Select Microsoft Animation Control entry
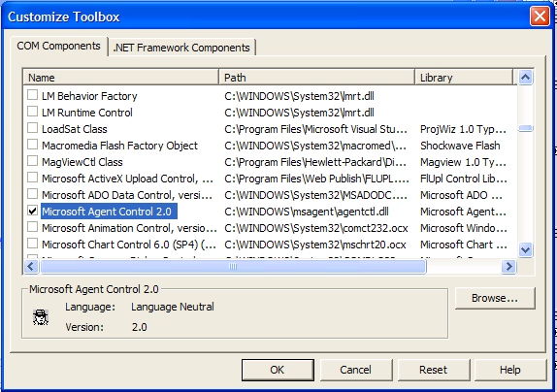 tap(129, 228)
